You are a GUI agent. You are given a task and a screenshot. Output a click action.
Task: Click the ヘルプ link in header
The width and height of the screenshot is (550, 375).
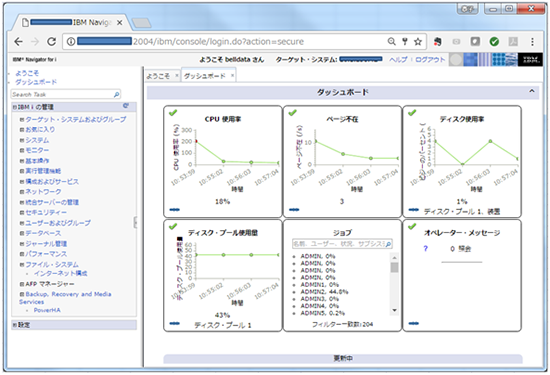[x=398, y=60]
